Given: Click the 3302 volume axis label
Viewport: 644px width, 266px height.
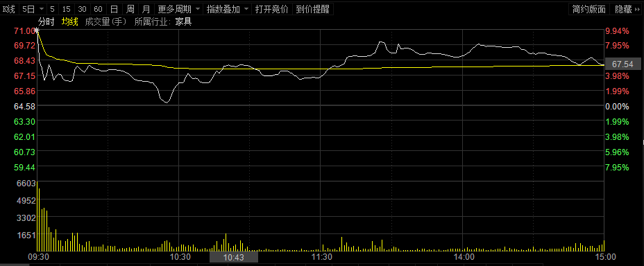Looking at the screenshot, I should pyautogui.click(x=26, y=218).
